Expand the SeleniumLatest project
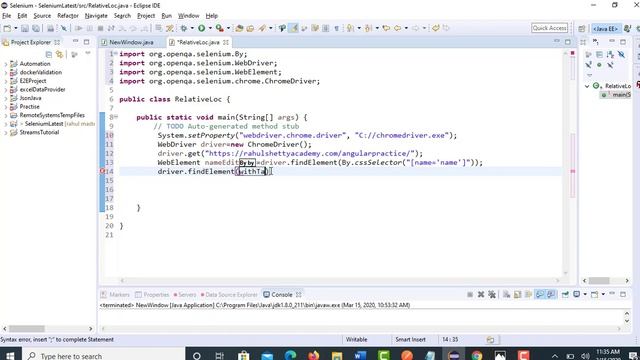The height and width of the screenshot is (360, 640). 6,124
